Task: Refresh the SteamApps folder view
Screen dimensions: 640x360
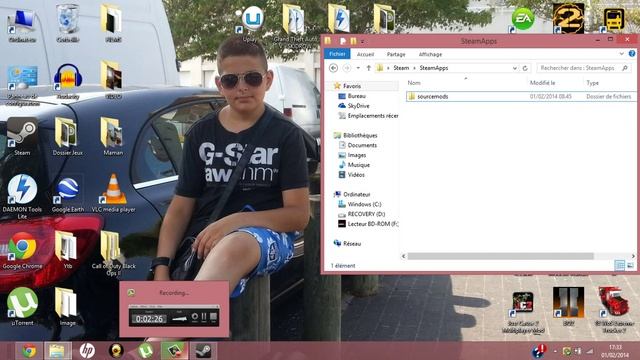Action: (525, 68)
